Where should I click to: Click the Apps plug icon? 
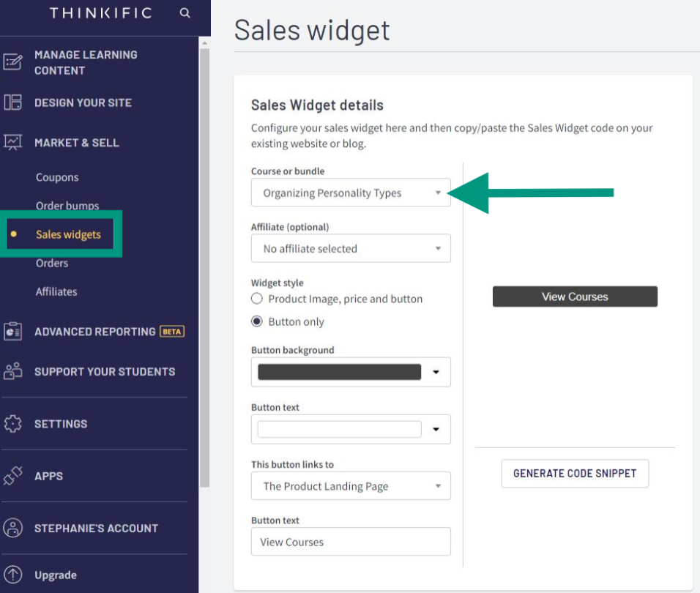pyautogui.click(x=13, y=476)
